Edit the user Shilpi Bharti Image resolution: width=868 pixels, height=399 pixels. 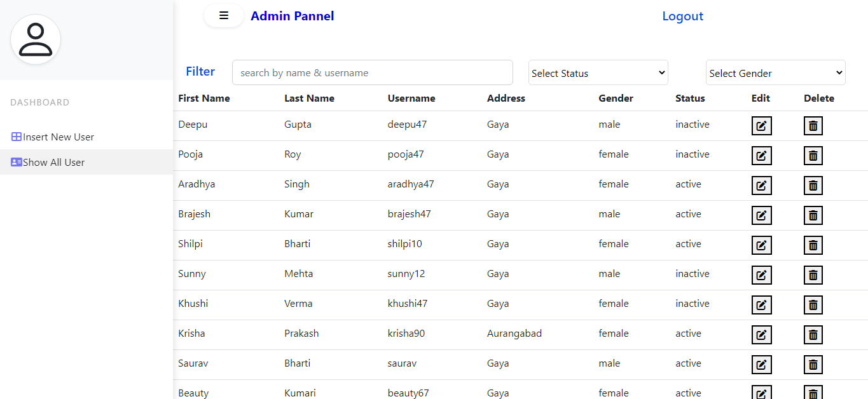pos(761,245)
